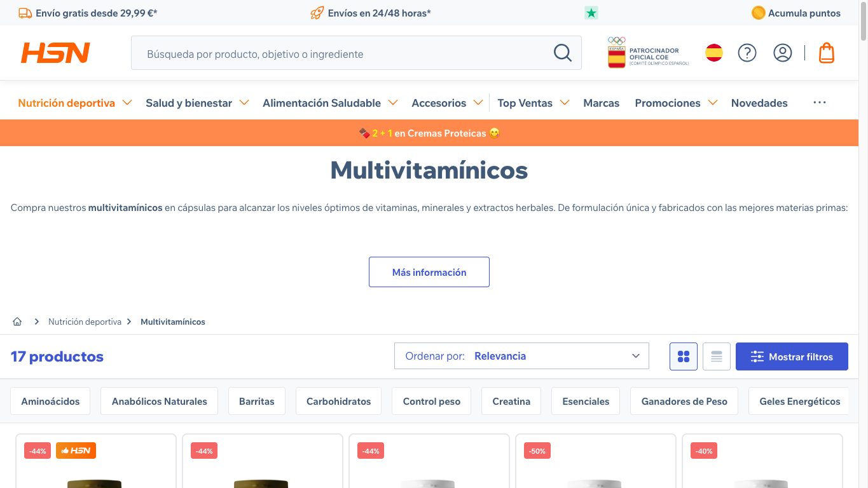
Task: Click Envíos en 24/48 horas text
Action: (380, 13)
